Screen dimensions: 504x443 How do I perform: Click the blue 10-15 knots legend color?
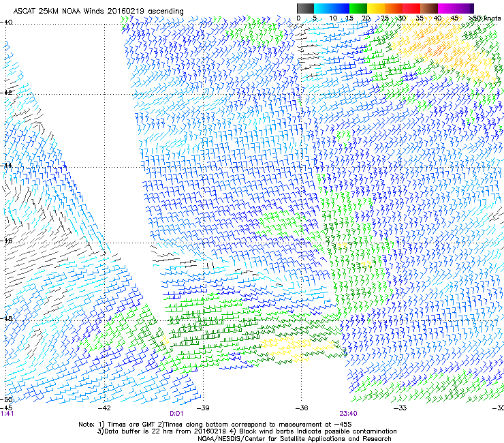click(x=341, y=8)
